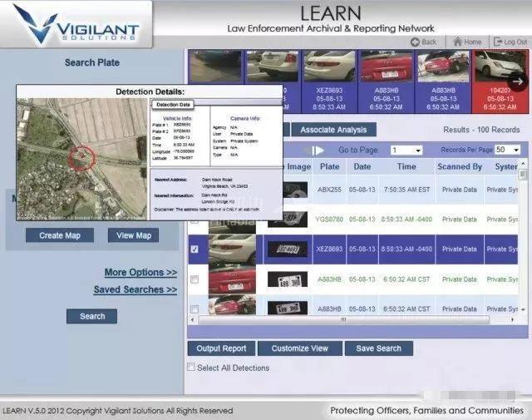Select the XEZ8693 thumbnail in top carousel
532x420 pixels.
tap(329, 82)
